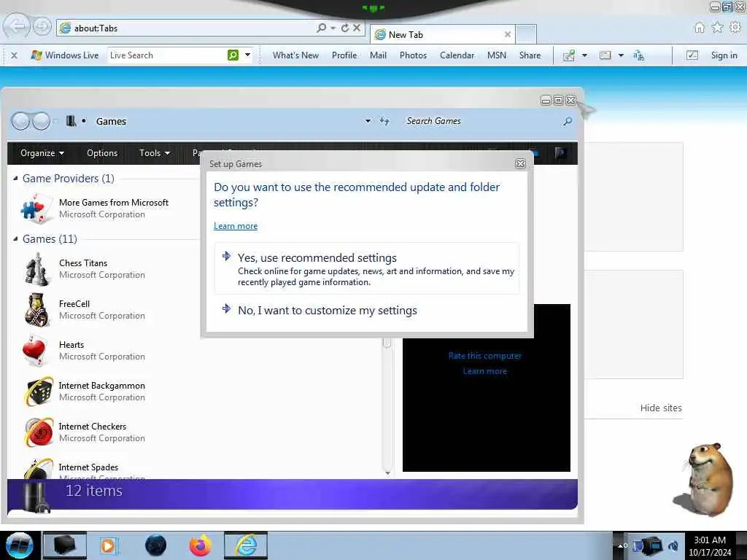747x560 pixels.
Task: Click the Games explorer back button
Action: [20, 121]
